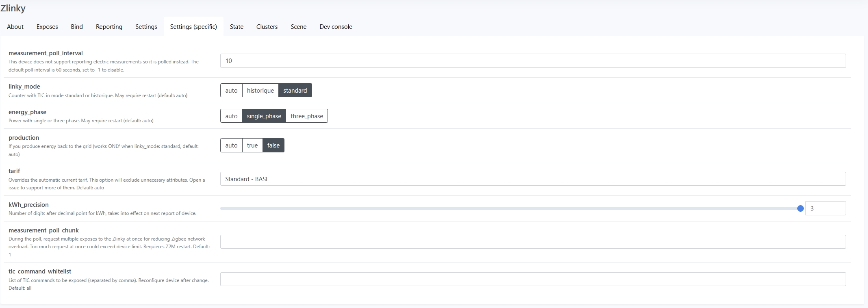Focus the kWh_precision number box
The image size is (868, 308).
click(826, 208)
